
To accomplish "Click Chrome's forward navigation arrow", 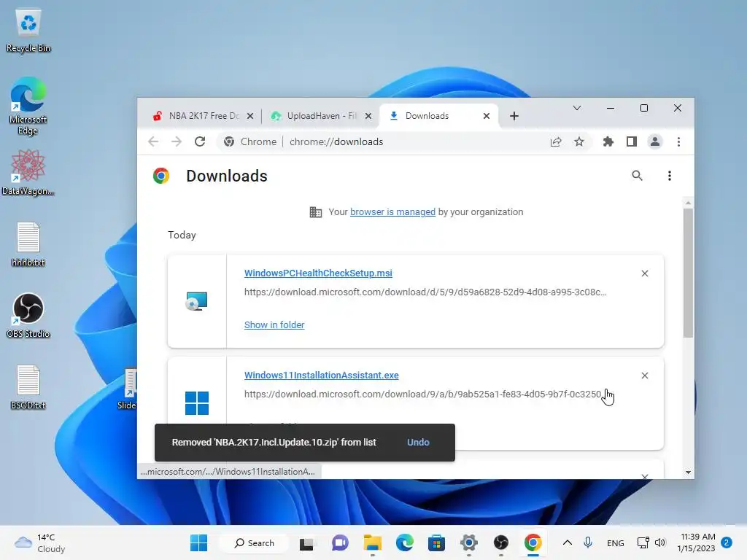I will click(x=177, y=141).
